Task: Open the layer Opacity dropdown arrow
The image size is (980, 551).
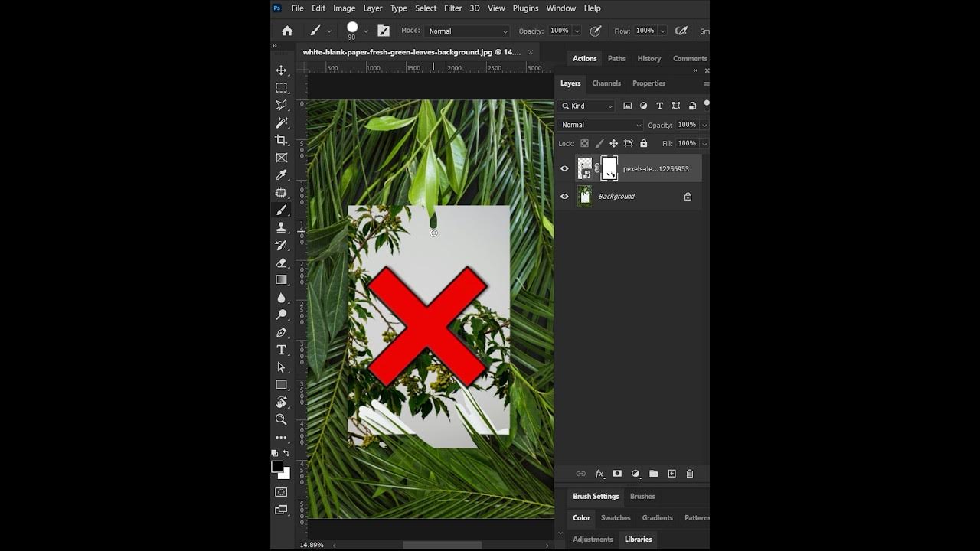Action: (x=704, y=125)
